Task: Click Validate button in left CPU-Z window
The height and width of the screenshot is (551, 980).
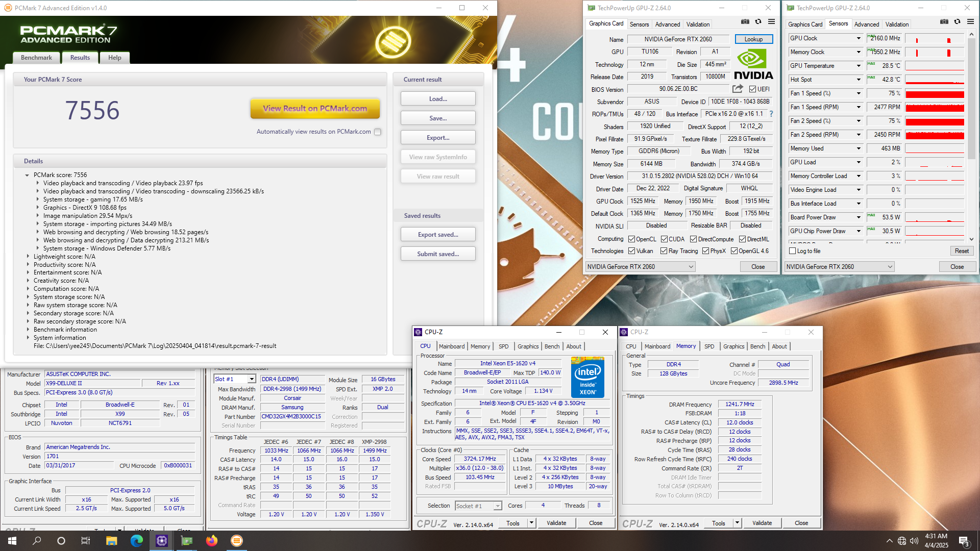Action: [x=556, y=523]
